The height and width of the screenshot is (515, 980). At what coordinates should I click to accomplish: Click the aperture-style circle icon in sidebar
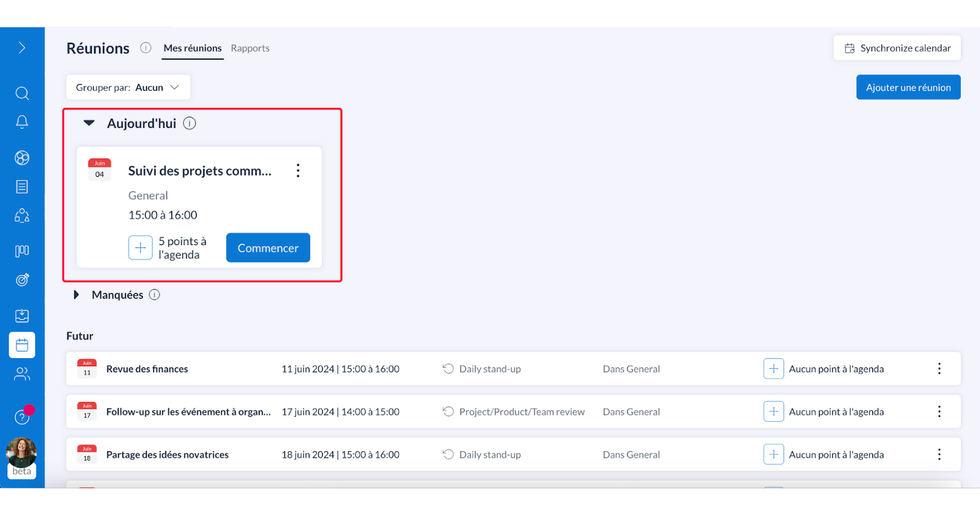pos(22,158)
